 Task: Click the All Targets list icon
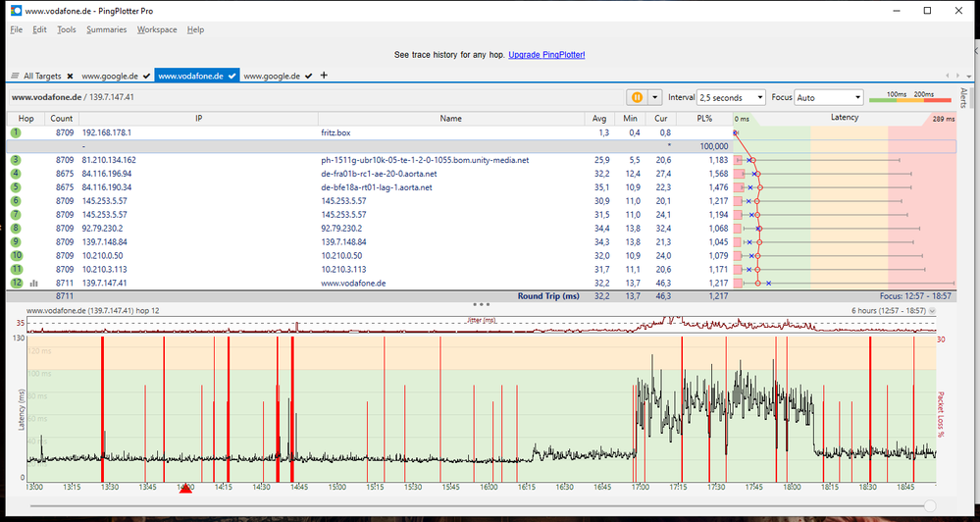(15, 76)
